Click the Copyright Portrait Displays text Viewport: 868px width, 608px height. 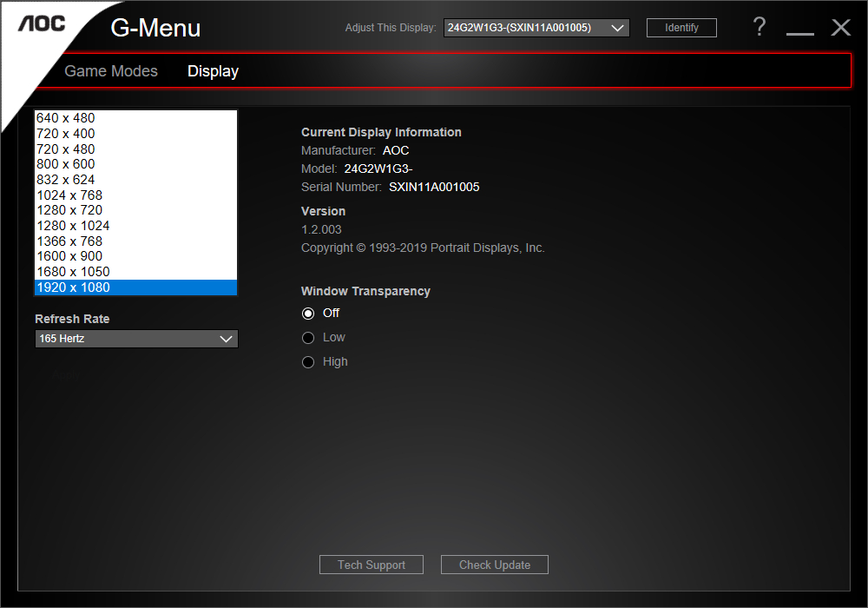(423, 248)
